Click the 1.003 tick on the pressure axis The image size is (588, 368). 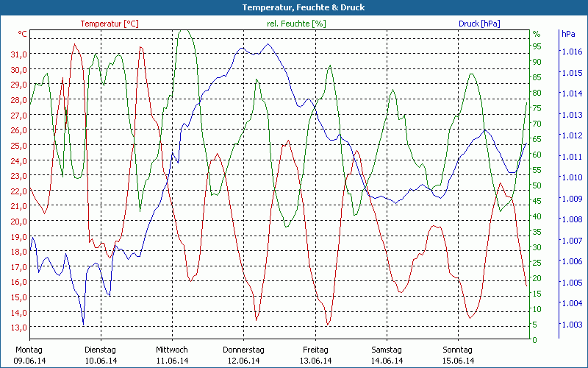(571, 325)
